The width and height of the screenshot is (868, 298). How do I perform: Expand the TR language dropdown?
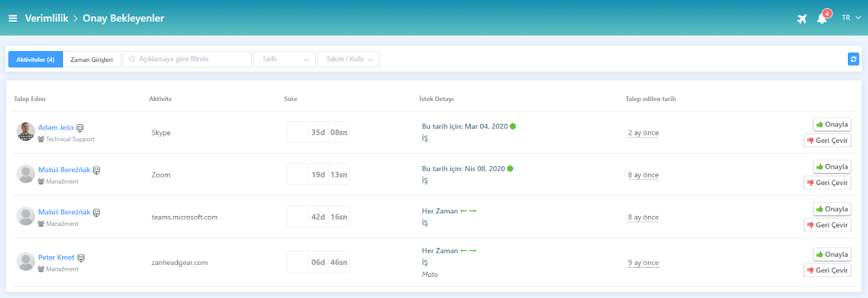pyautogui.click(x=851, y=18)
